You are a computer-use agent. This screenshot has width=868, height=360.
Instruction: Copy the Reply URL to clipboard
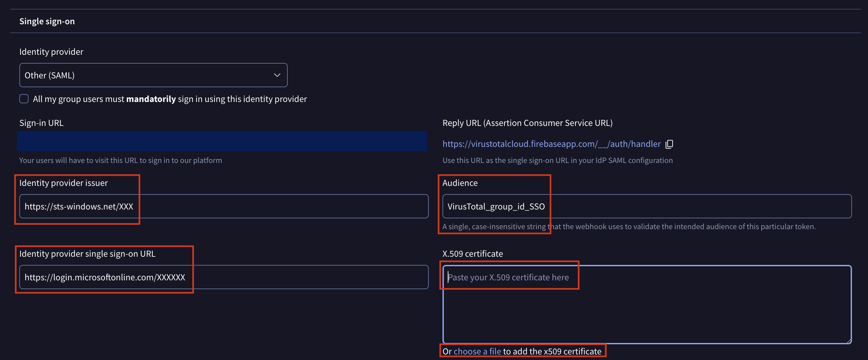click(669, 144)
